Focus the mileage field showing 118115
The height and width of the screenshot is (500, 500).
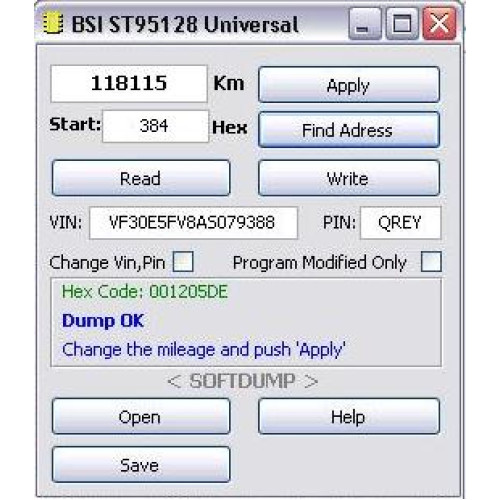[x=129, y=84]
